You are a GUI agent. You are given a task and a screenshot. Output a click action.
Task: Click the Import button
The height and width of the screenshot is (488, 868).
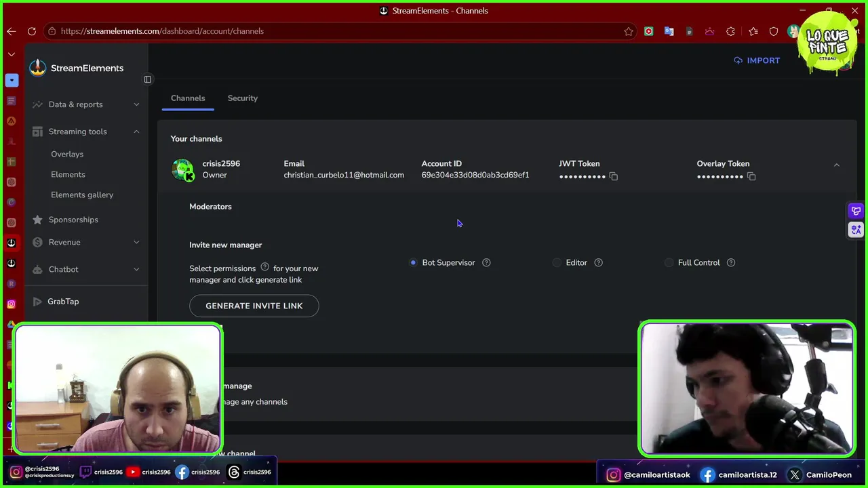(757, 60)
